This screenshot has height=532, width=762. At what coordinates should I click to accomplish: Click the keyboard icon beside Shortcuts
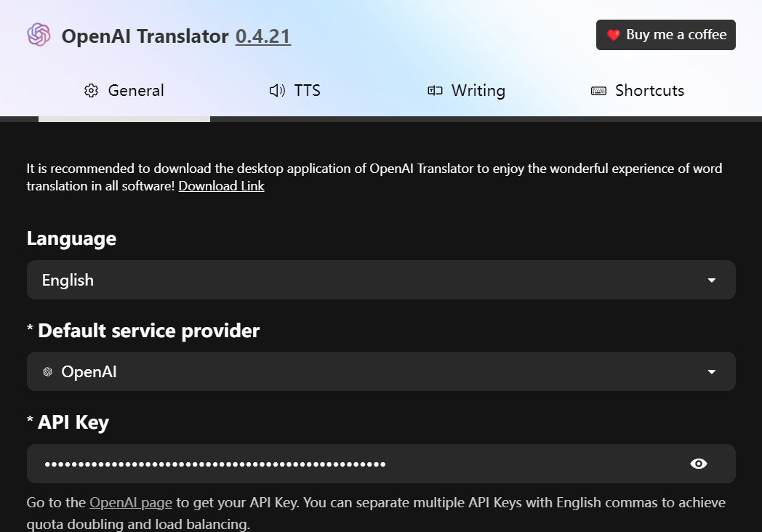click(x=598, y=91)
